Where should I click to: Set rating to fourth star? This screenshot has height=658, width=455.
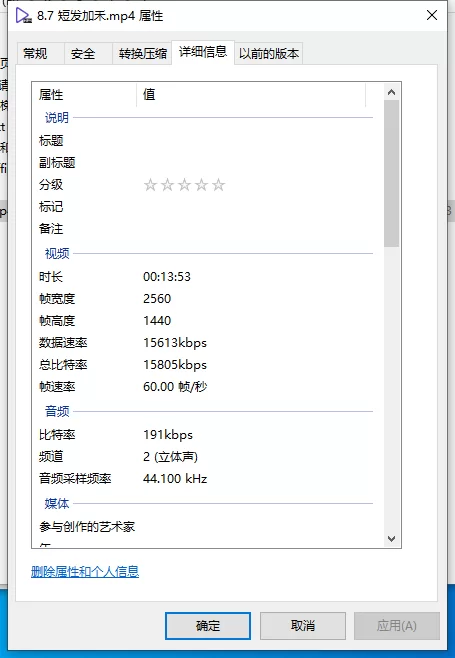(x=201, y=185)
